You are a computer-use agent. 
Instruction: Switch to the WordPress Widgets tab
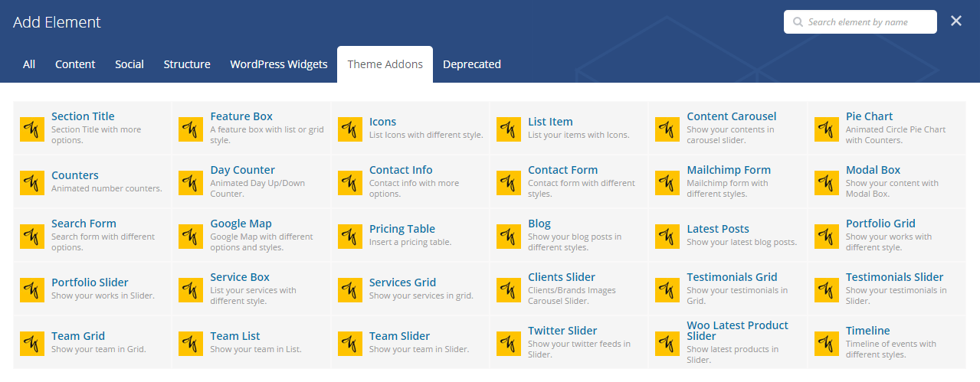point(278,64)
